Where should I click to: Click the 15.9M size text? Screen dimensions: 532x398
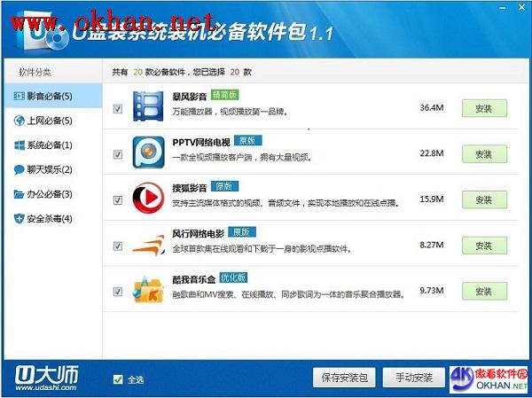click(432, 199)
